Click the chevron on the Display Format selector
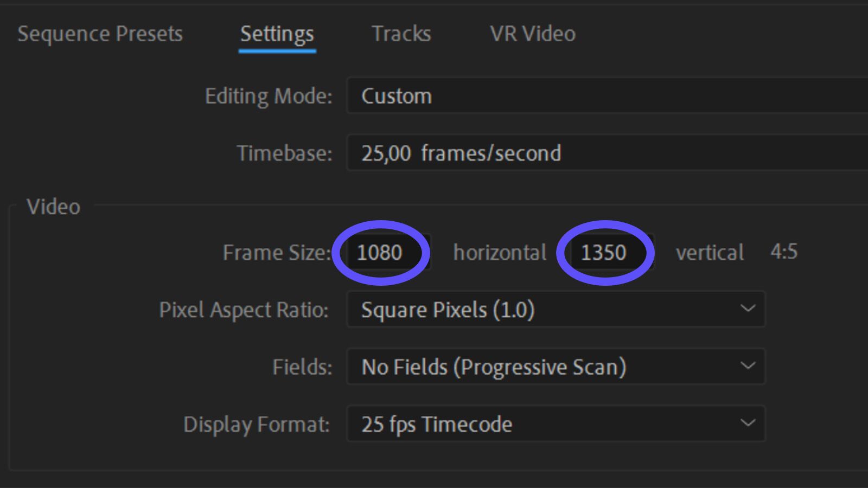This screenshot has height=488, width=868. point(748,422)
